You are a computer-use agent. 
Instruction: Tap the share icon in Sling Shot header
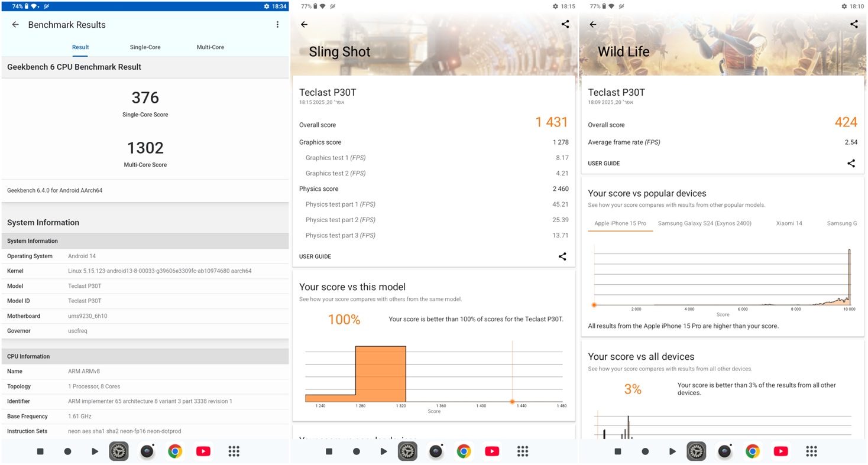[x=565, y=24]
